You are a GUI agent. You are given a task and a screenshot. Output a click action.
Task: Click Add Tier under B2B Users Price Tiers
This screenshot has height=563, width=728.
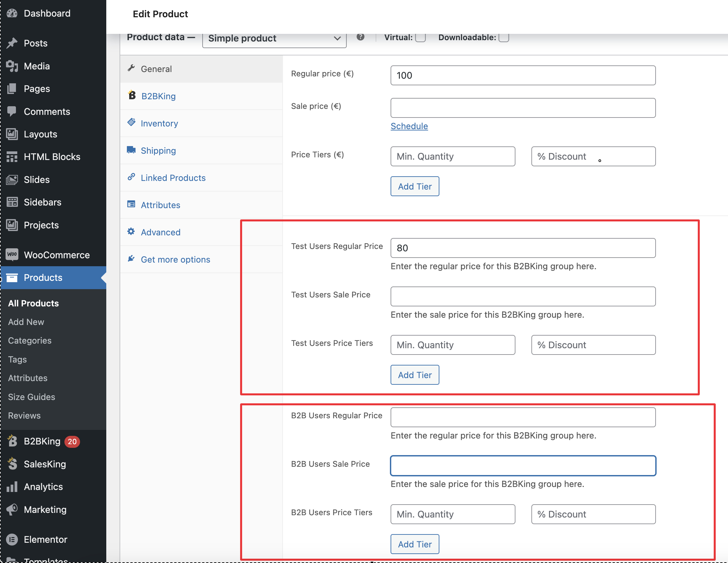tap(415, 544)
